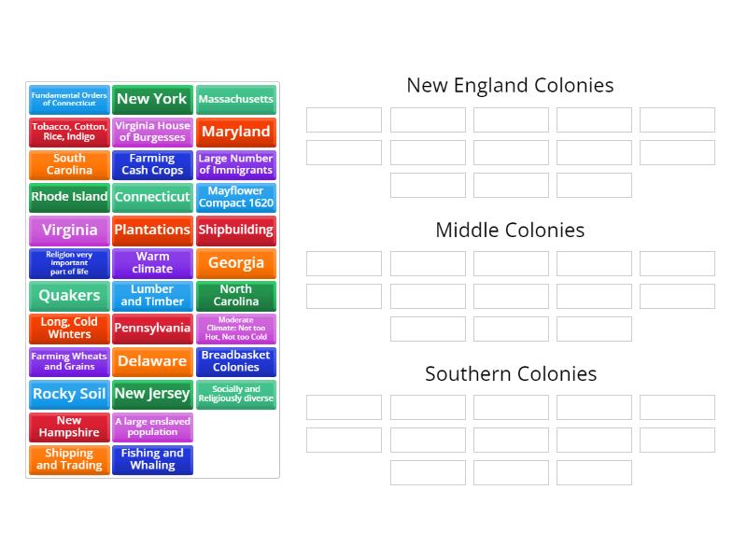747x560 pixels.
Task: Select the Fundamental Orders of Connecticut tile
Action: (68, 99)
